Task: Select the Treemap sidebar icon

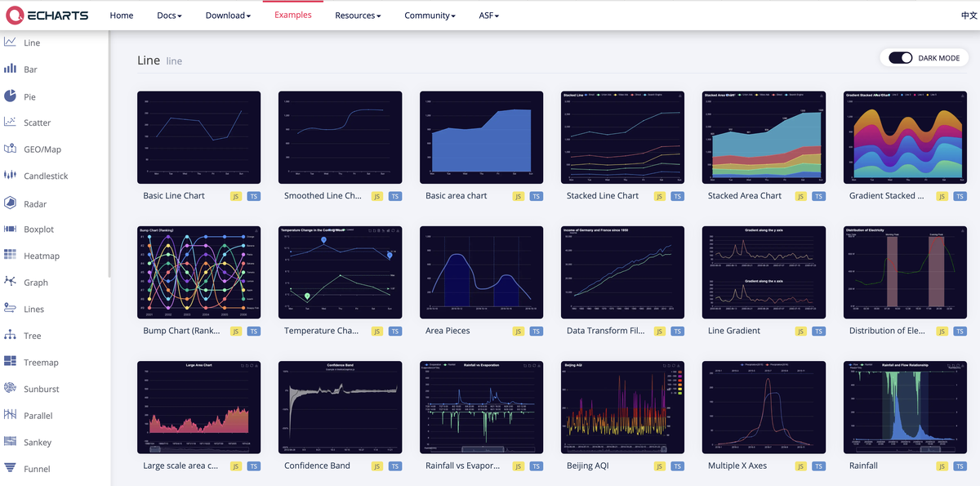Action: click(x=10, y=361)
